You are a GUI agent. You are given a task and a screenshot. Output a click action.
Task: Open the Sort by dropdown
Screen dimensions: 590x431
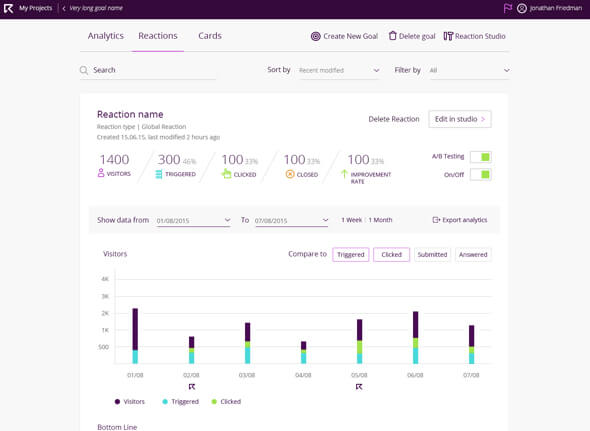pos(339,70)
